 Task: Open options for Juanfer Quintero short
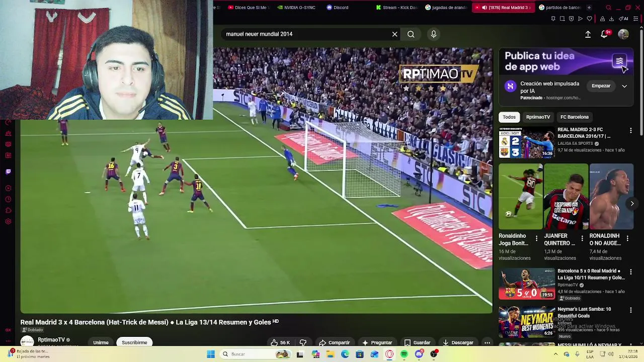coord(582,238)
